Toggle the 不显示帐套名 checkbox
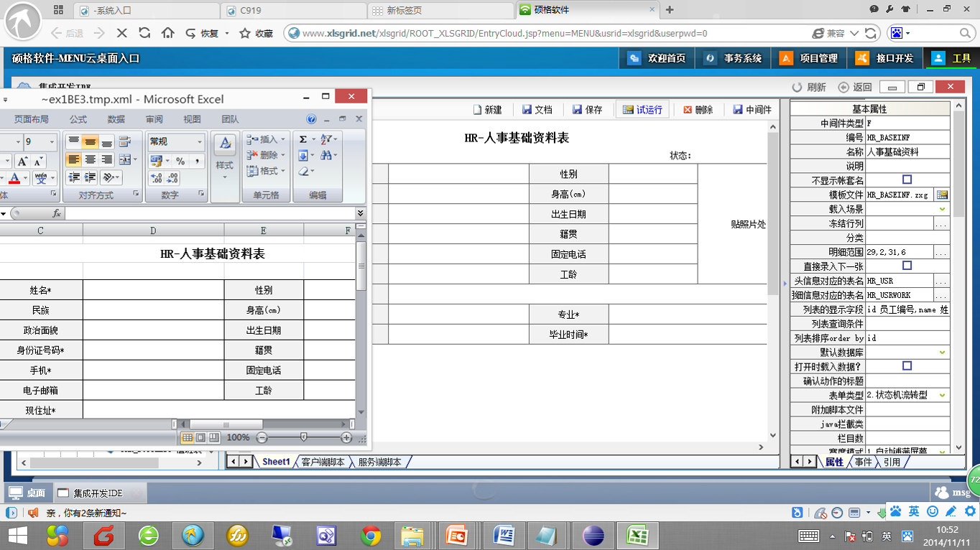Screen dimensions: 980x550 (907, 180)
